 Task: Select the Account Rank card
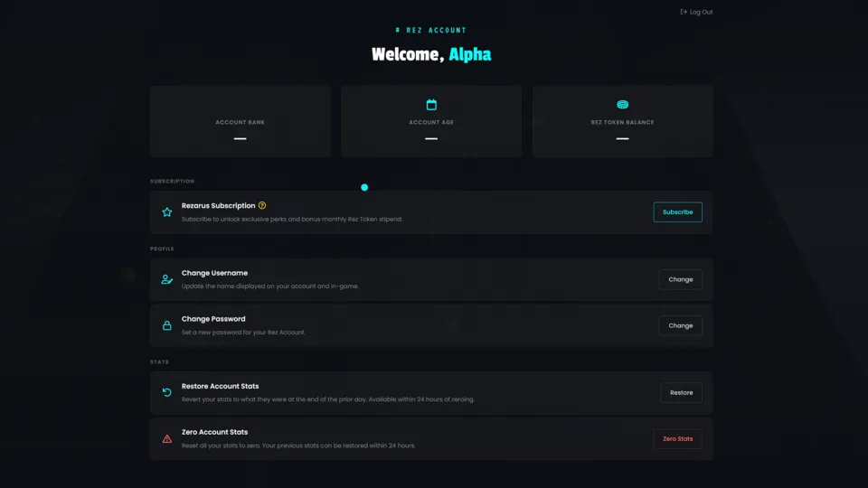[x=241, y=121]
